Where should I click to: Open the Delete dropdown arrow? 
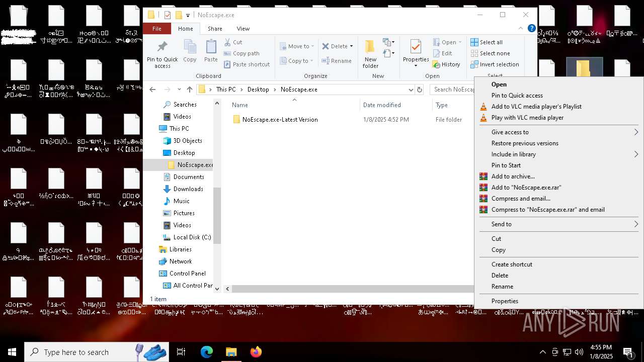(351, 46)
